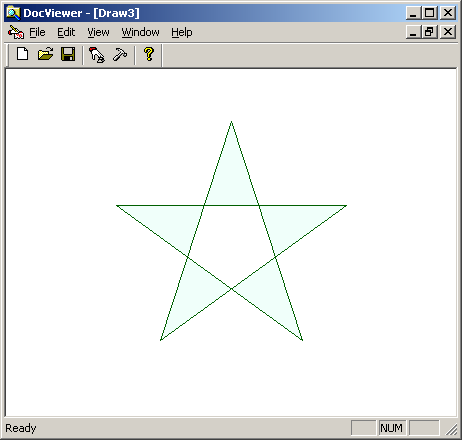Image resolution: width=462 pixels, height=440 pixels.
Task: Click the Save floppy disk icon
Action: click(x=68, y=54)
